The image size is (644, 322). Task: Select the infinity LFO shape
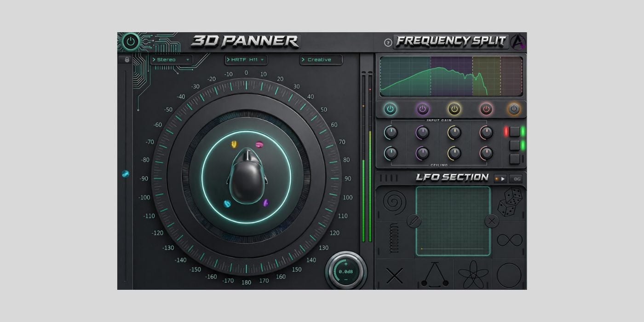[x=510, y=240]
